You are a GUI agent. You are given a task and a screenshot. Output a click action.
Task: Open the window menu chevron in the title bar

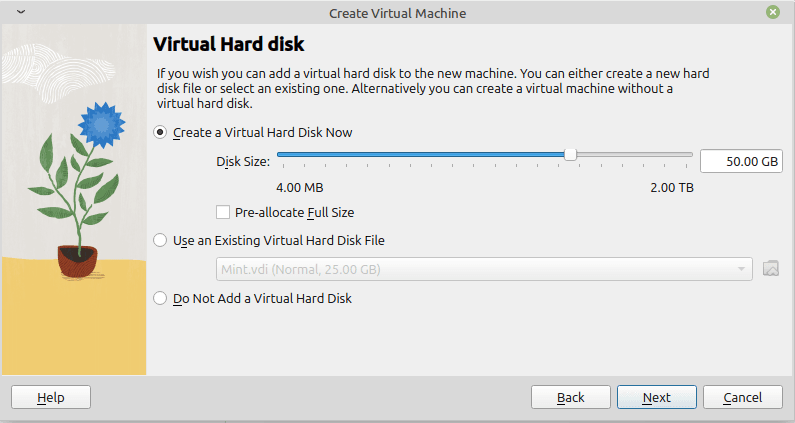(x=21, y=12)
